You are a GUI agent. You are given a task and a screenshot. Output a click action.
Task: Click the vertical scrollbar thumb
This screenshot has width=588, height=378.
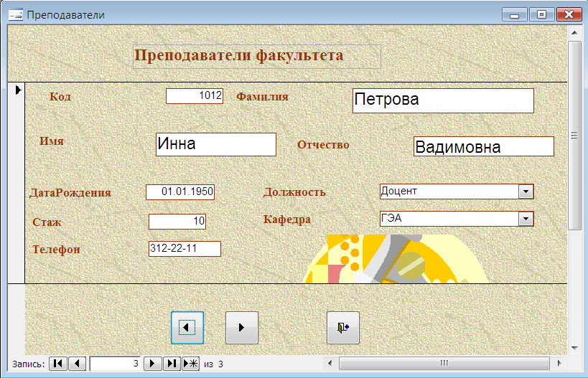574,136
